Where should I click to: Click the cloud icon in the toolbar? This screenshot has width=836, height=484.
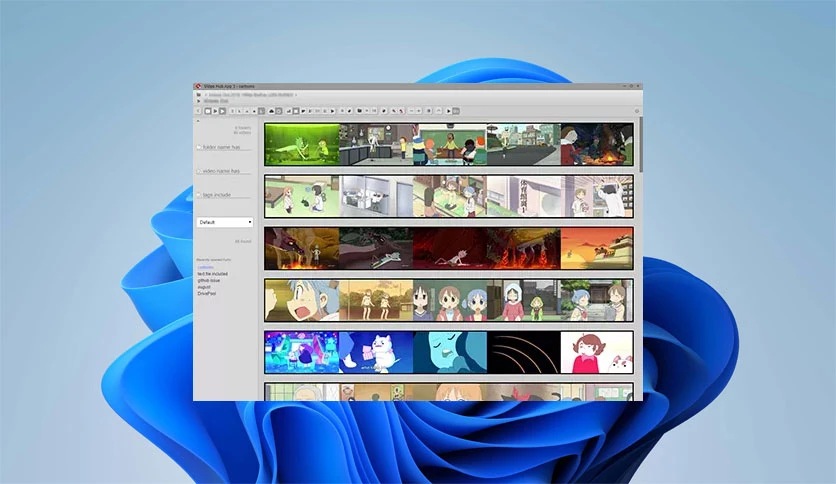[x=271, y=111]
